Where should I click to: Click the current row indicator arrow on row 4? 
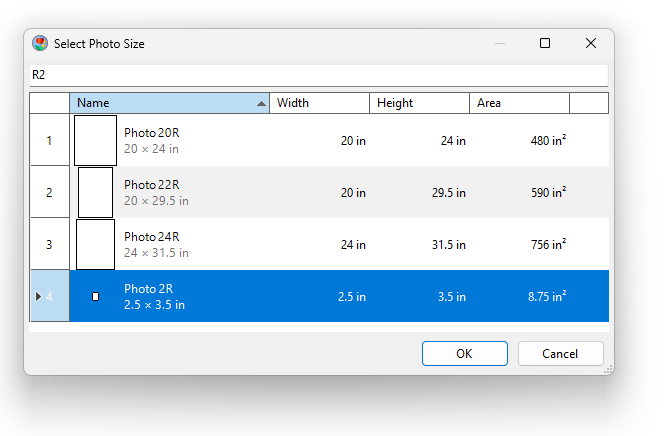(38, 297)
